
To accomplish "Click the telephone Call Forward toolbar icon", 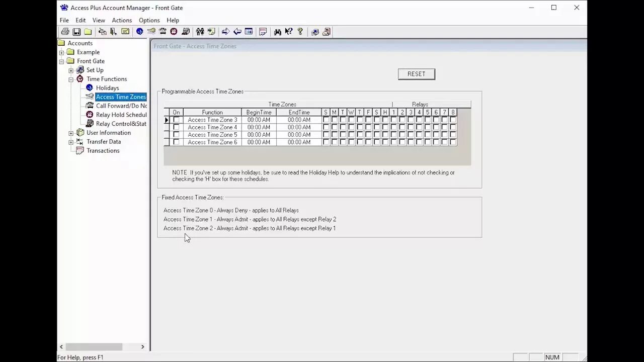I will tap(163, 32).
